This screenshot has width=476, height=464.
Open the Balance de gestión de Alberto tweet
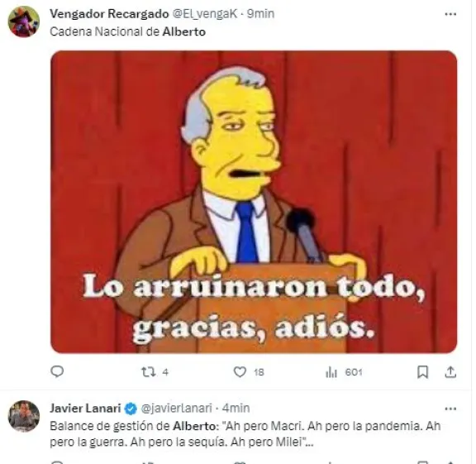(x=245, y=434)
